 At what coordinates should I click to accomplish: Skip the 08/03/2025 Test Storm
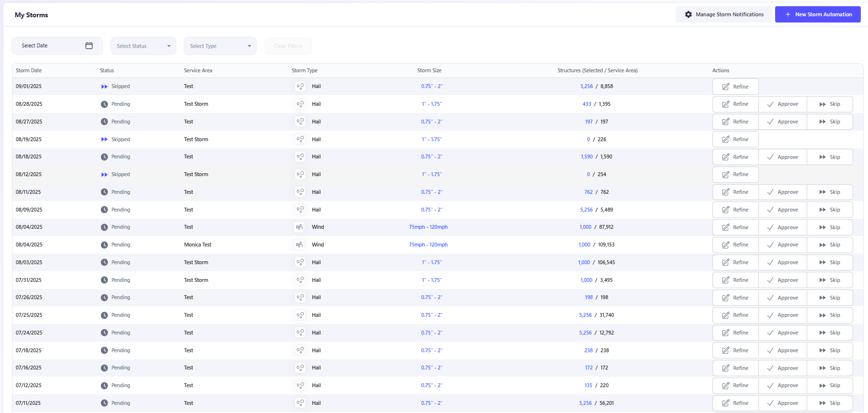click(830, 262)
